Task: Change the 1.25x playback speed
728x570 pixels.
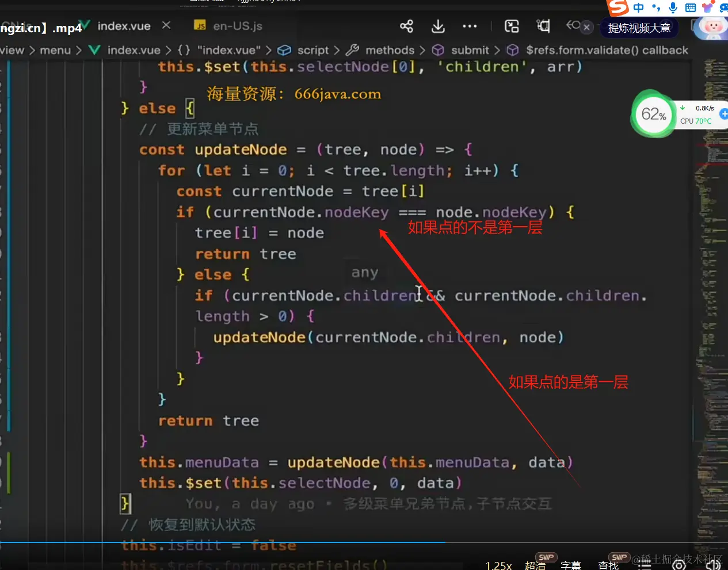Action: coord(498,565)
